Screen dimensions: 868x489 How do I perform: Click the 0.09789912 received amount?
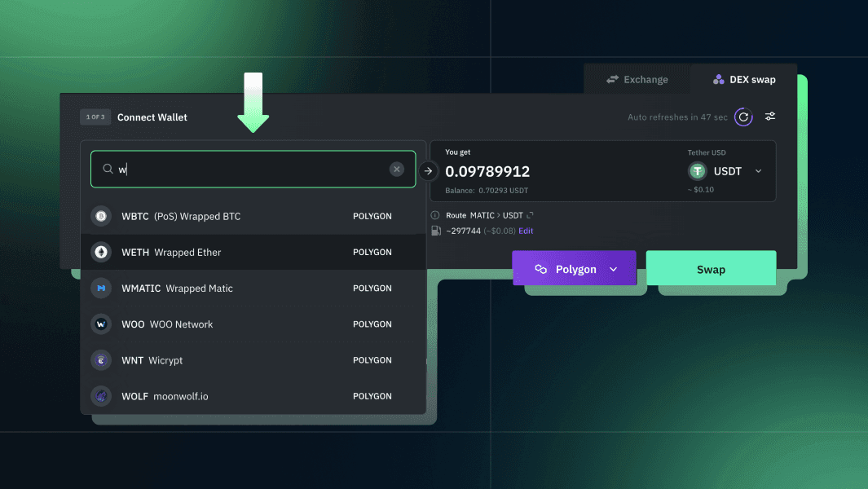pyautogui.click(x=487, y=172)
